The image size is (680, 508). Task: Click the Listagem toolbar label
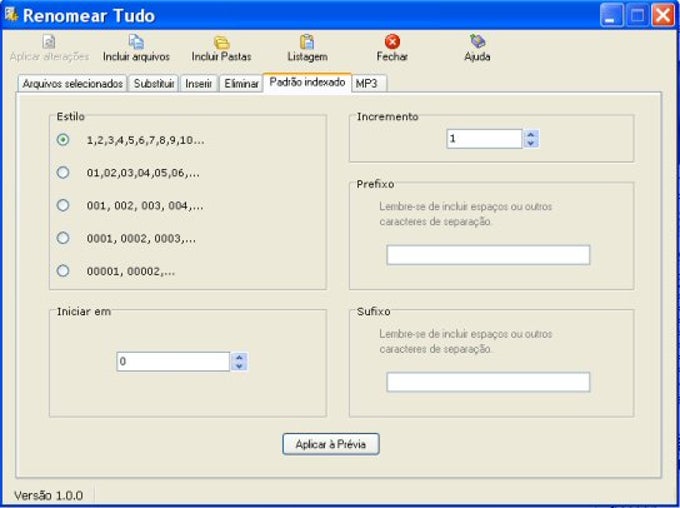(x=307, y=57)
